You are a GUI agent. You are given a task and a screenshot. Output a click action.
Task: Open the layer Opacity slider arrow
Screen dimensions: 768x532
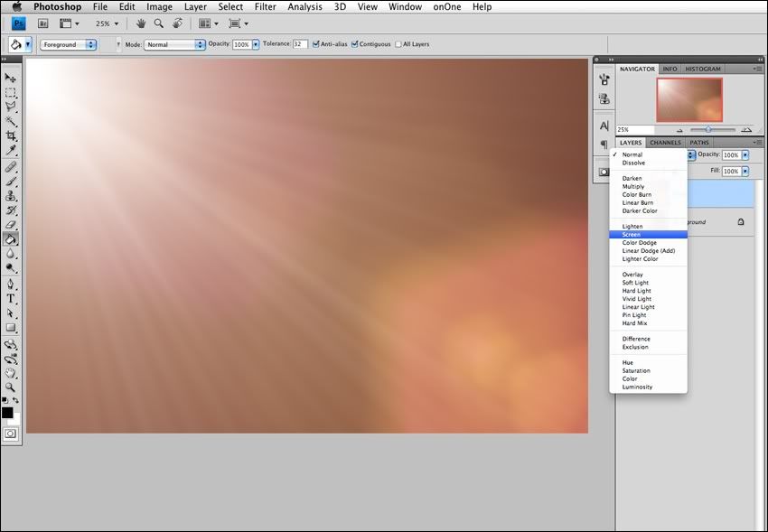point(745,155)
